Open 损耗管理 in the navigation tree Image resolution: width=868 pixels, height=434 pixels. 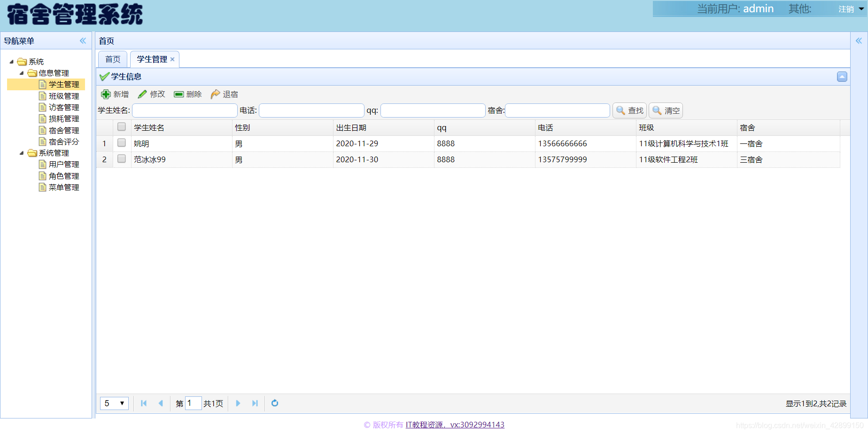click(64, 118)
